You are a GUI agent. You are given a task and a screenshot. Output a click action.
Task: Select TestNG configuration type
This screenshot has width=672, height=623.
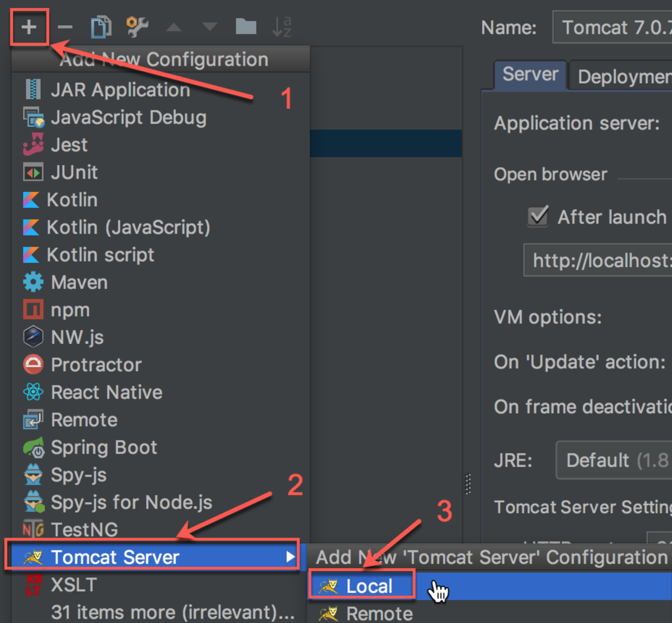(161, 530)
